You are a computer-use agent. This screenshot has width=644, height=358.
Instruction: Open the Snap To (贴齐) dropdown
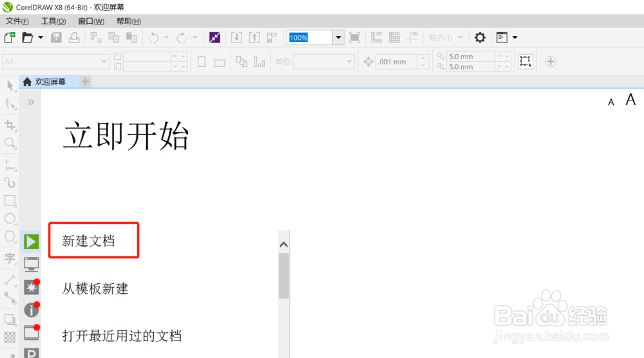(446, 38)
